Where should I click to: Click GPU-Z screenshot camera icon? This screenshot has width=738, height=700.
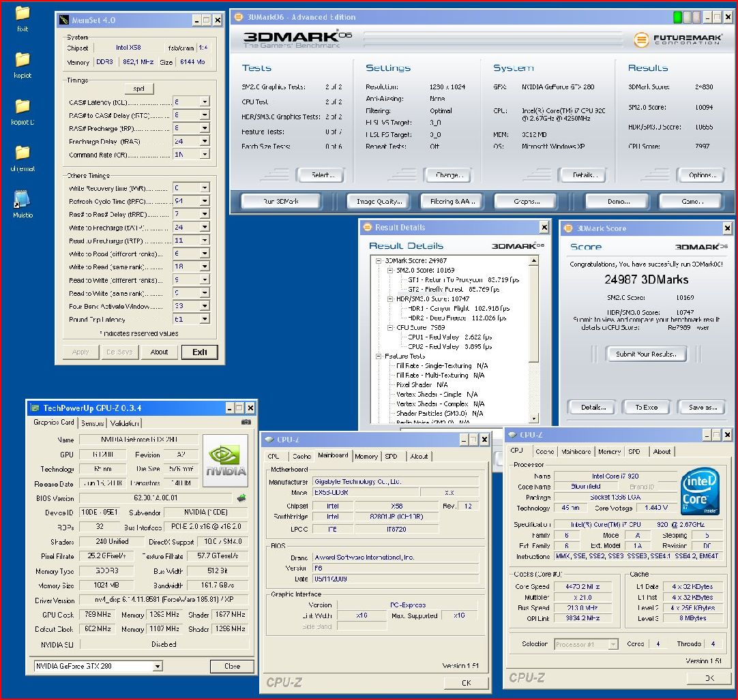point(246,422)
